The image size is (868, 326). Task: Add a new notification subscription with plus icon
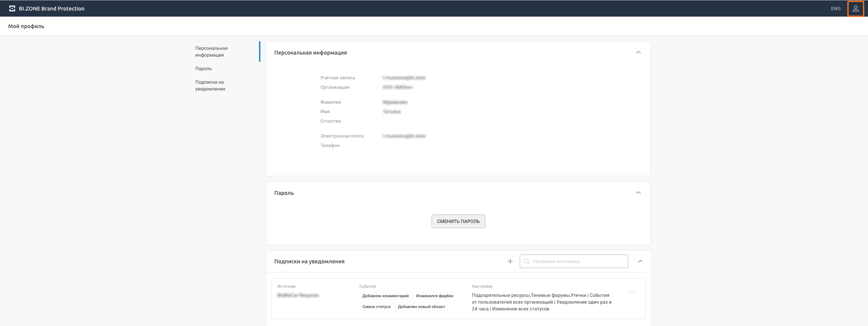click(510, 261)
